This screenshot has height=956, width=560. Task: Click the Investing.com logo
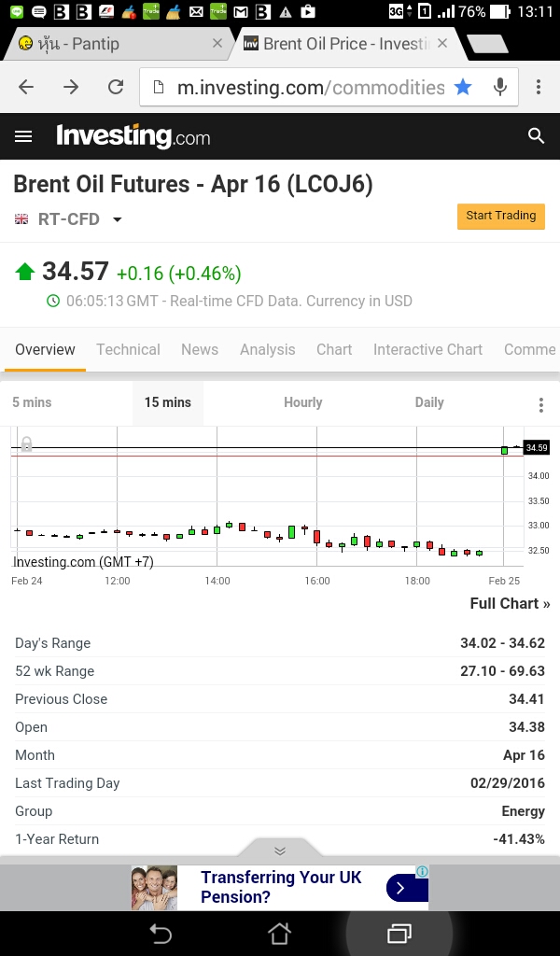click(133, 136)
